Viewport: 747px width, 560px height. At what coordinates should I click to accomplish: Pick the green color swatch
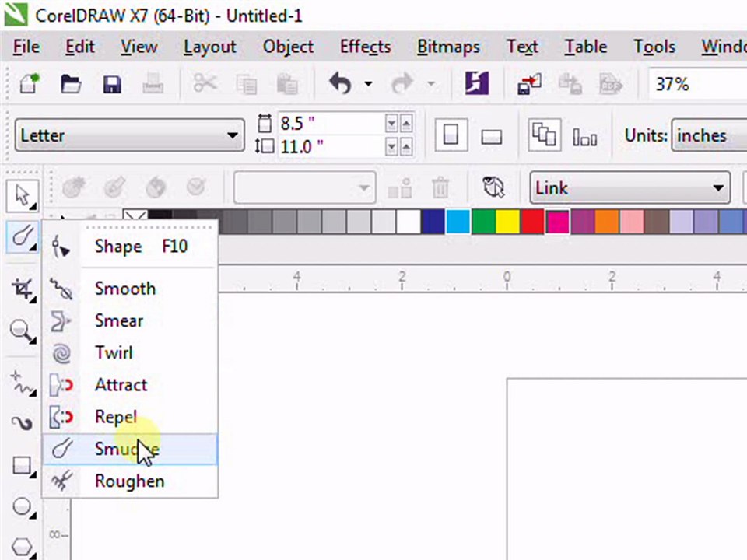[483, 222]
